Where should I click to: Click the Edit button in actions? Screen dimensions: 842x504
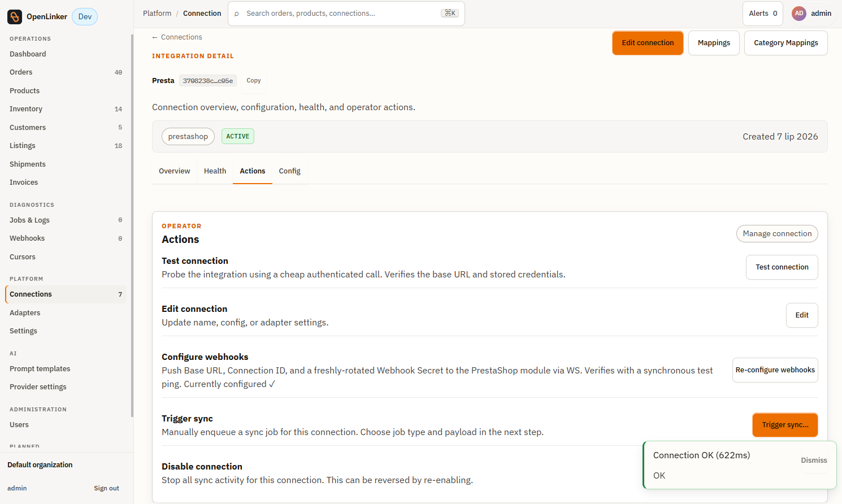pyautogui.click(x=802, y=315)
